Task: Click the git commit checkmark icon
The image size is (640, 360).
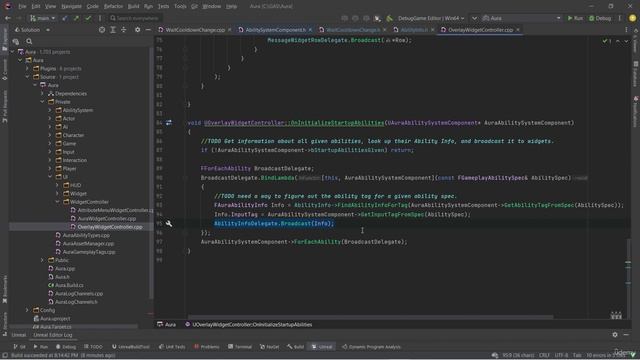Action: coord(88,18)
